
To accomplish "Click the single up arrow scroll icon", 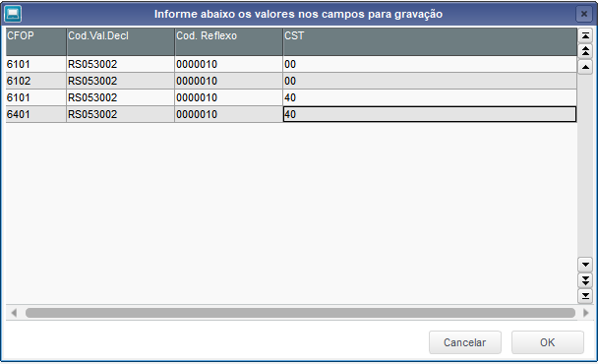I will [x=585, y=67].
